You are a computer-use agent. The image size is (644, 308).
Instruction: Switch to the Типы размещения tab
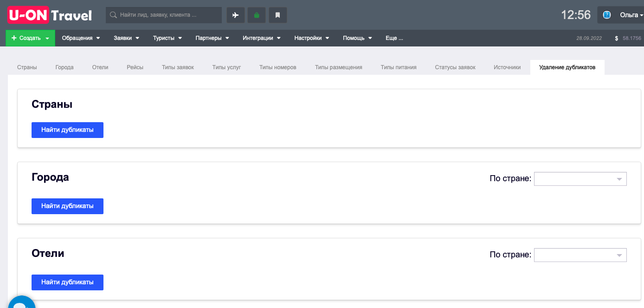339,67
